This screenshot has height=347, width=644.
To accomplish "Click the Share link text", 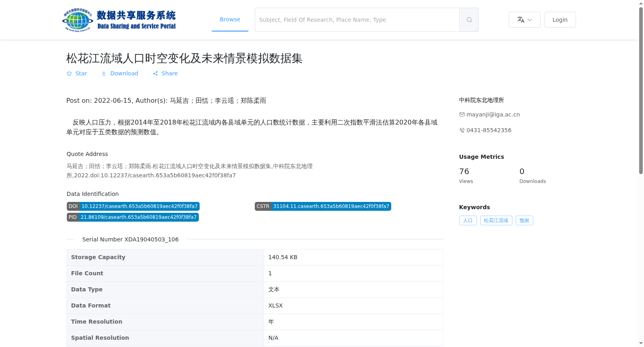I will [169, 73].
